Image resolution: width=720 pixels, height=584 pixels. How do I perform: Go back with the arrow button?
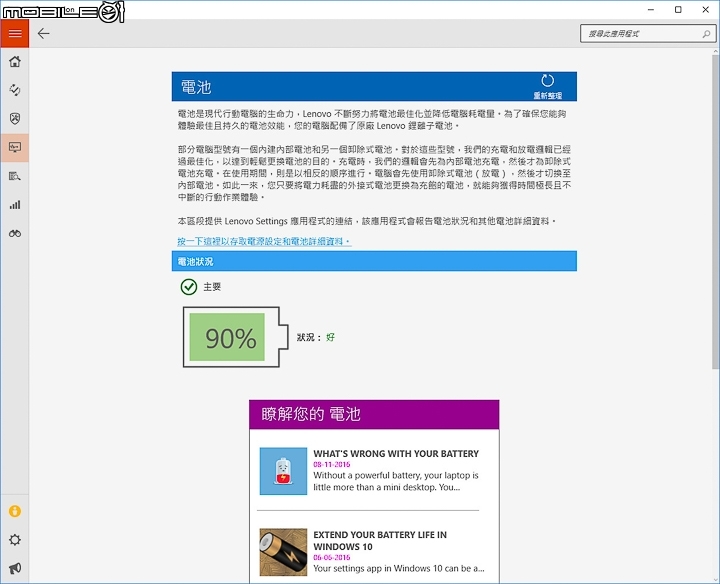(44, 34)
